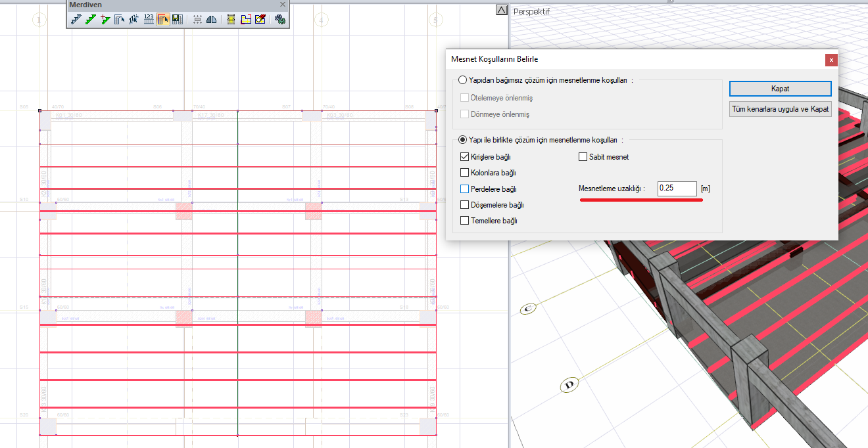Open stair settings via the gears icon

coord(280,20)
